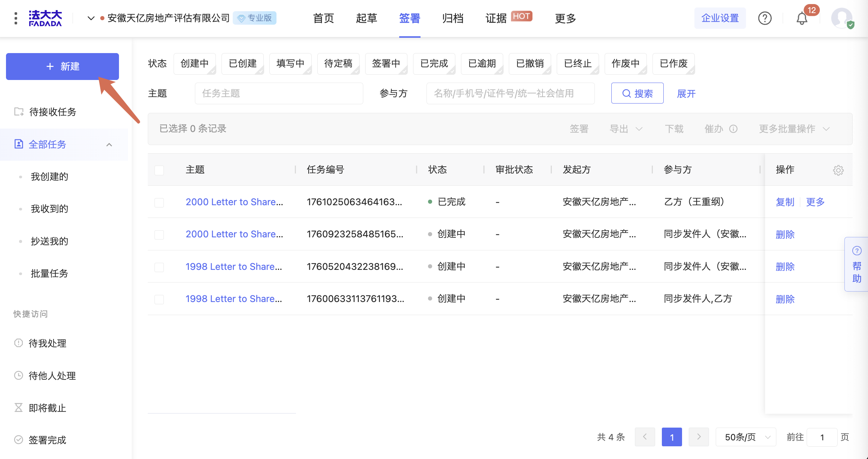
Task: Click the three-dot menu beside FADADA logo
Action: tap(16, 18)
